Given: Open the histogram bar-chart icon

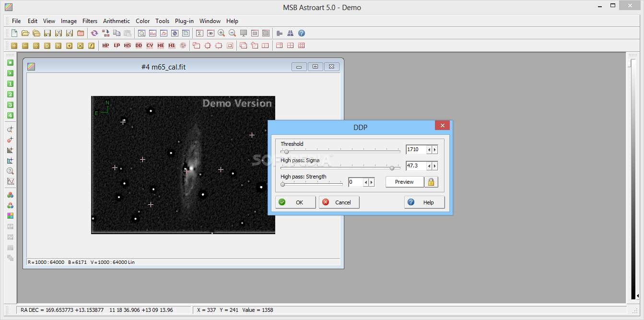Looking at the screenshot, I should [x=153, y=33].
